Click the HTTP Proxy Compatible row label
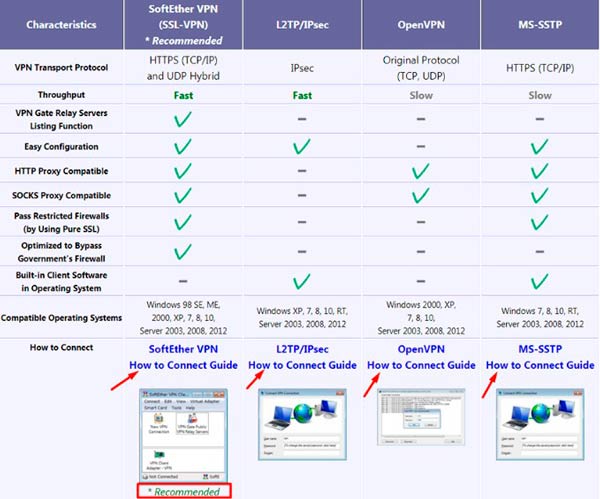This screenshot has height=499, width=600. [x=61, y=171]
